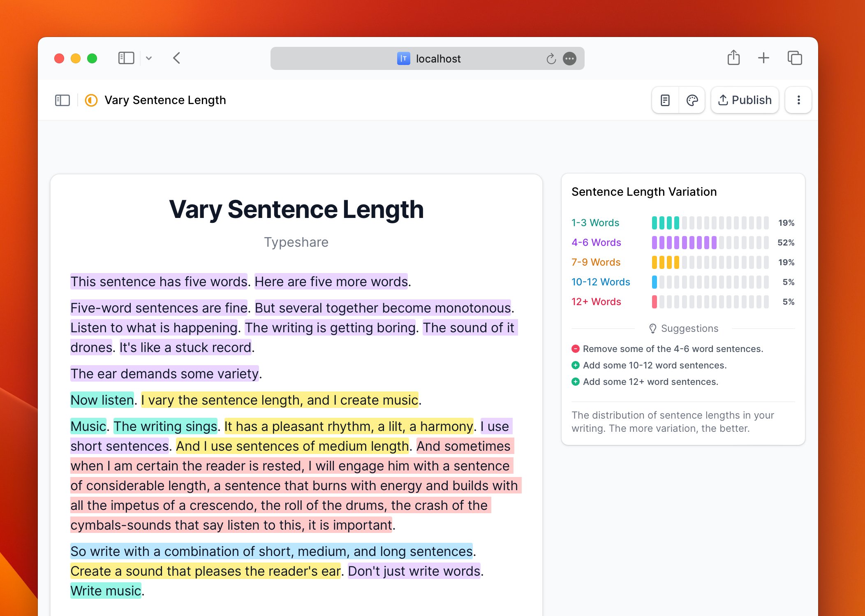Click the orange Typeshare logo icon
This screenshot has height=616, width=865.
tap(90, 100)
